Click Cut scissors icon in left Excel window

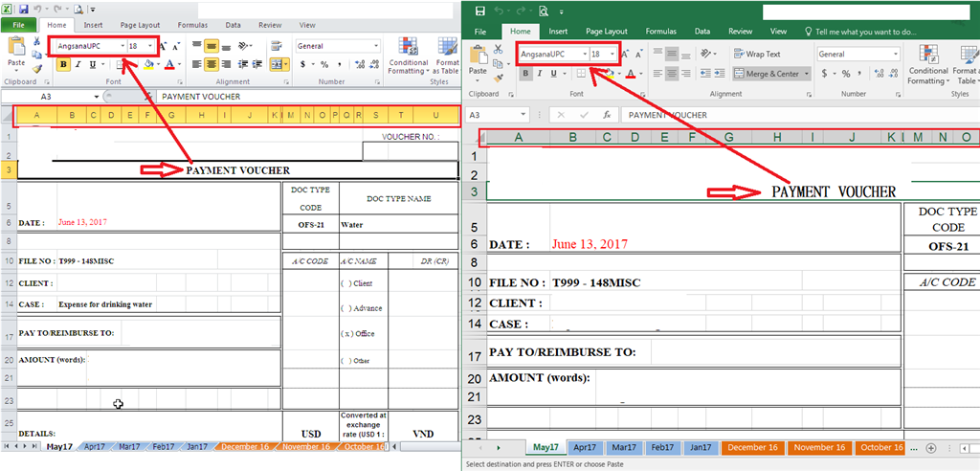37,41
